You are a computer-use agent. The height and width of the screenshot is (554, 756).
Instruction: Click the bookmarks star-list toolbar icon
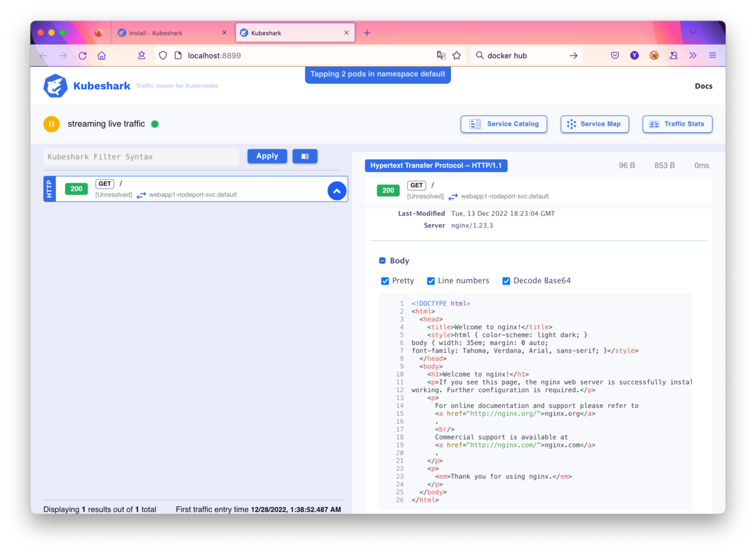pyautogui.click(x=142, y=55)
